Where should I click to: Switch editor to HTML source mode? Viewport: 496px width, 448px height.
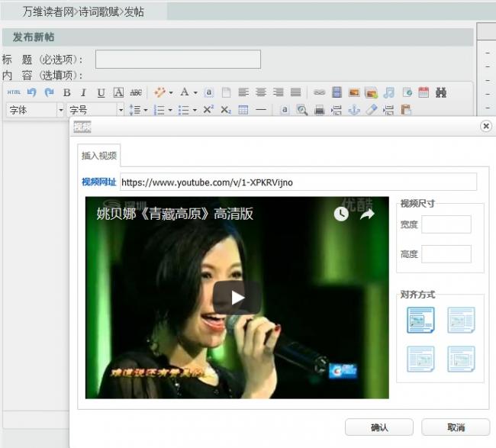pyautogui.click(x=14, y=92)
